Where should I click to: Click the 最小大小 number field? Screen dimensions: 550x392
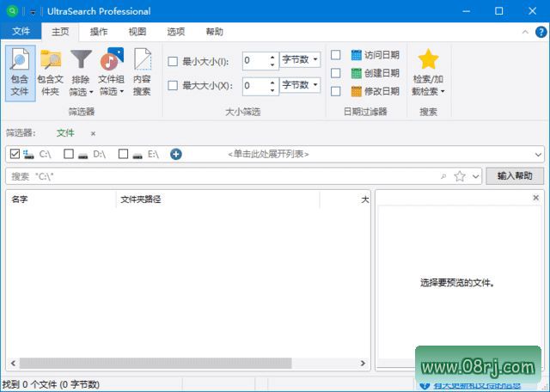[x=256, y=60]
